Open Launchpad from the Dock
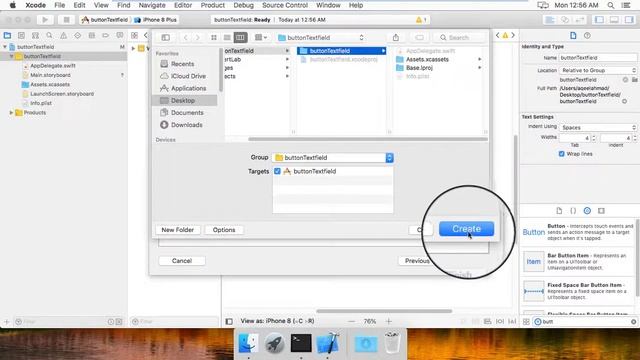640x360 pixels. (275, 343)
